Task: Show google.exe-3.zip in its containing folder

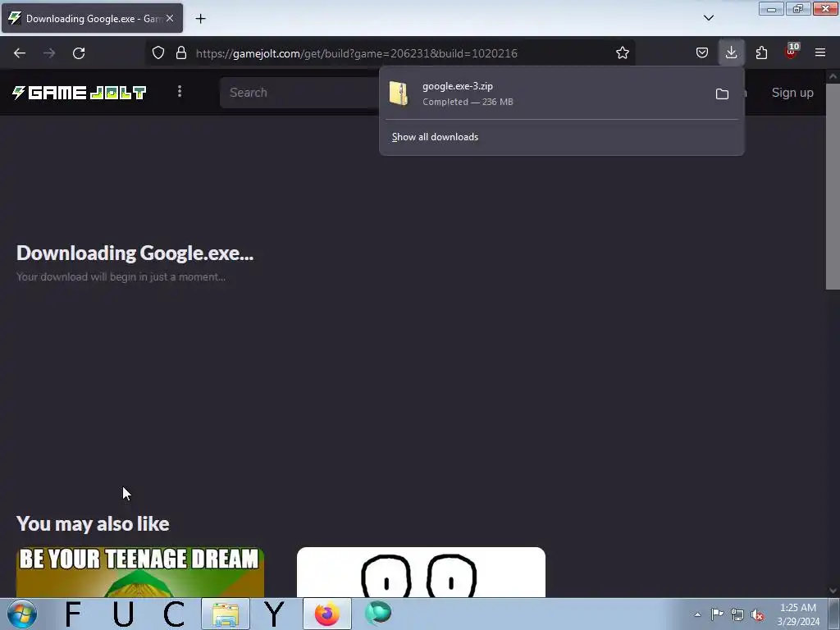Action: click(722, 94)
